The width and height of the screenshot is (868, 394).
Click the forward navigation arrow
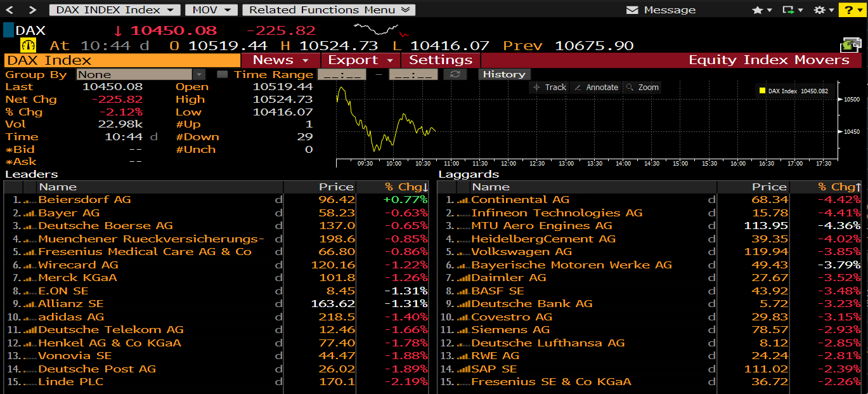[x=33, y=10]
